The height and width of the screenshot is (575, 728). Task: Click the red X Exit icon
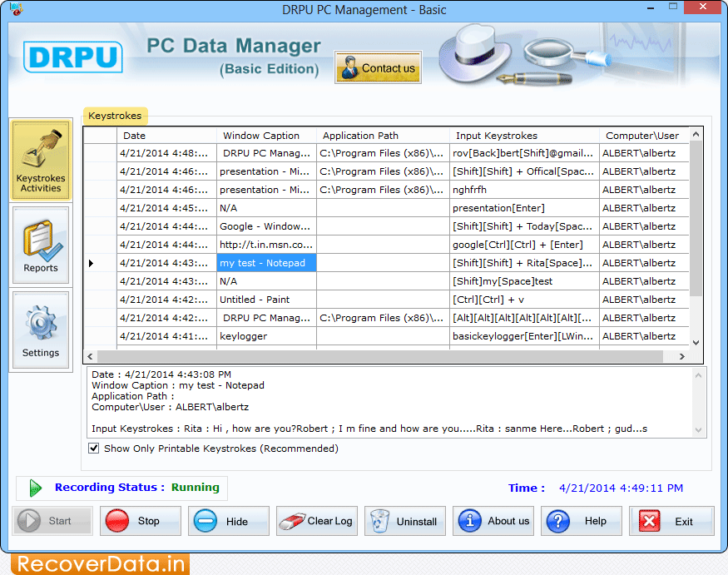pyautogui.click(x=650, y=521)
